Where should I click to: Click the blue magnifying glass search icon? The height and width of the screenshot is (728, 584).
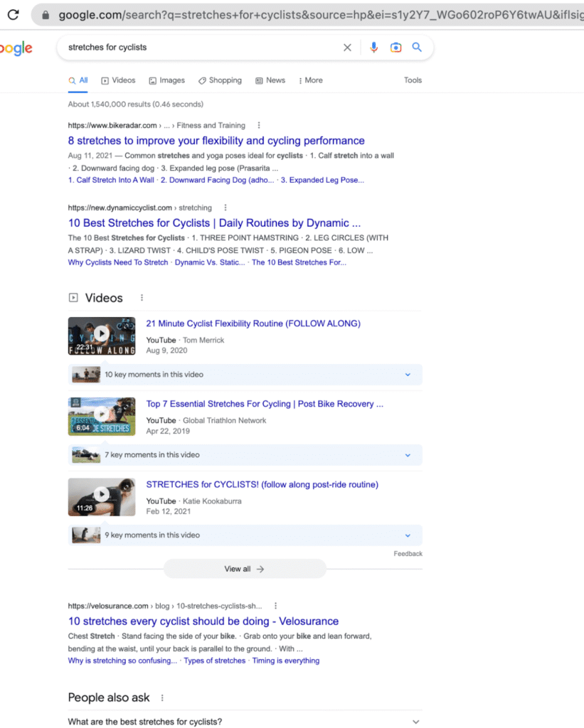click(417, 47)
